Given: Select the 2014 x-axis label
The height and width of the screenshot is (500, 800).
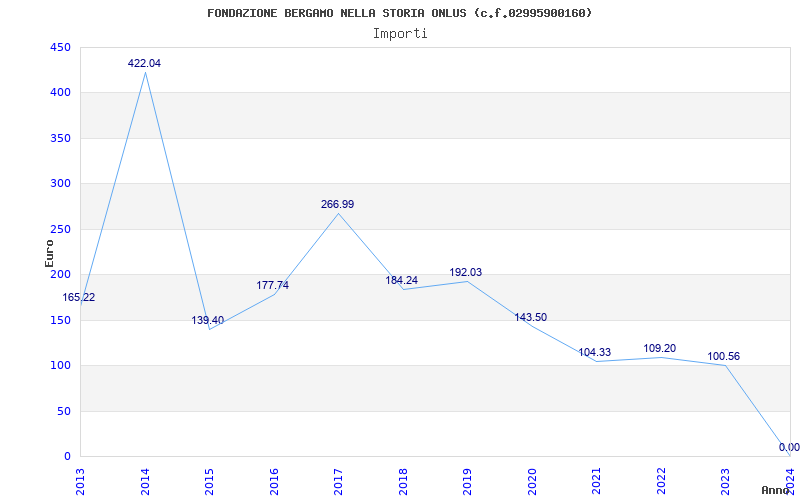Looking at the screenshot, I should pyautogui.click(x=145, y=481).
